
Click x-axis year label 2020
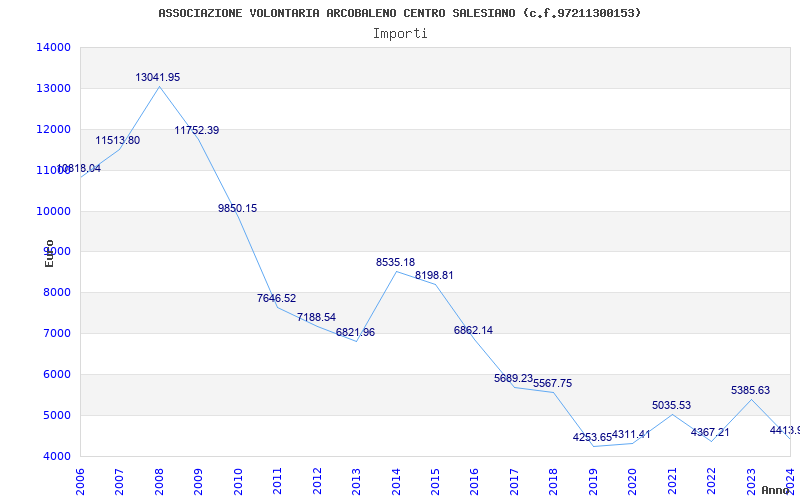pyautogui.click(x=632, y=480)
